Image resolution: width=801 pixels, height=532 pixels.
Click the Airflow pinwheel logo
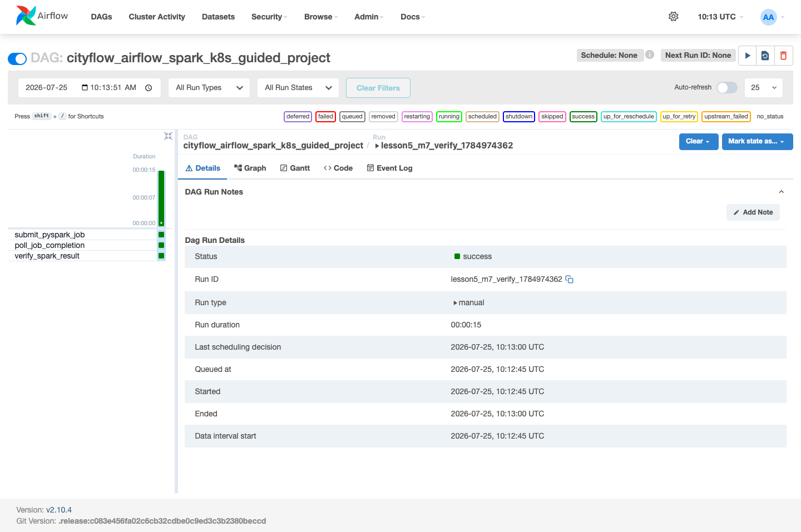coord(26,16)
